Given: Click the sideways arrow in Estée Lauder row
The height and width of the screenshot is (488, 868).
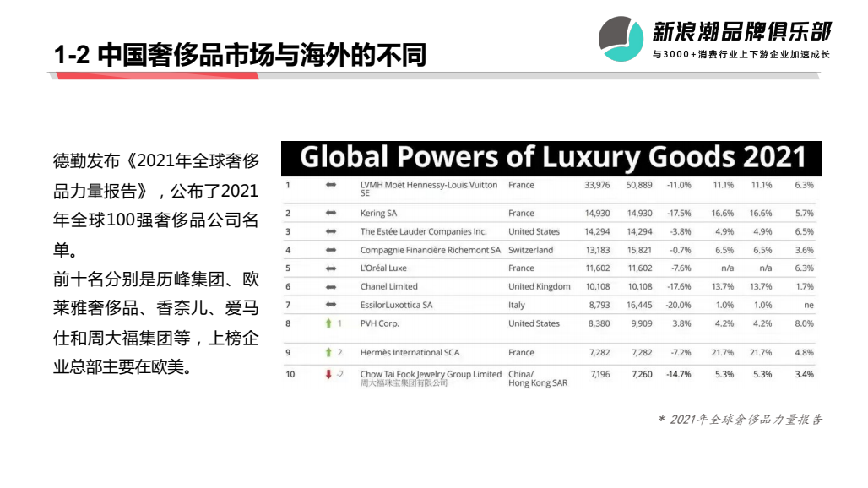Looking at the screenshot, I should pos(331,231).
